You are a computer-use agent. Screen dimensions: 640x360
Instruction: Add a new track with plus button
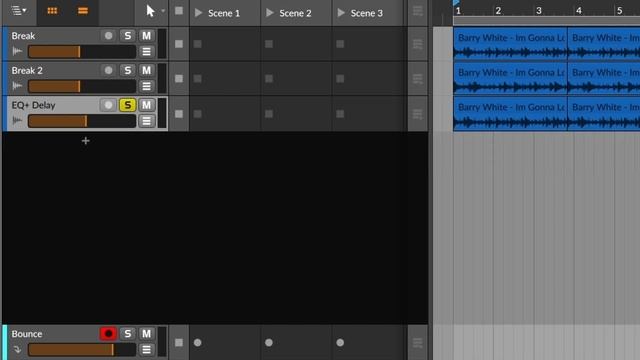click(85, 141)
